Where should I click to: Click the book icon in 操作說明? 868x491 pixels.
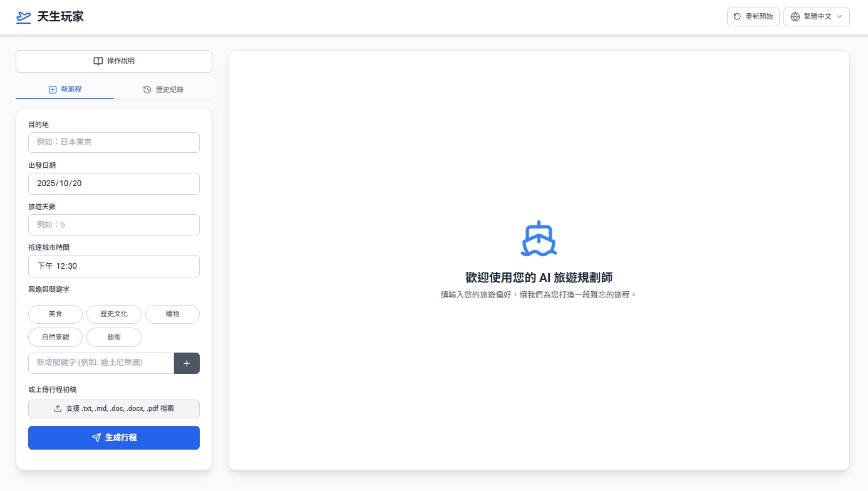tap(98, 61)
